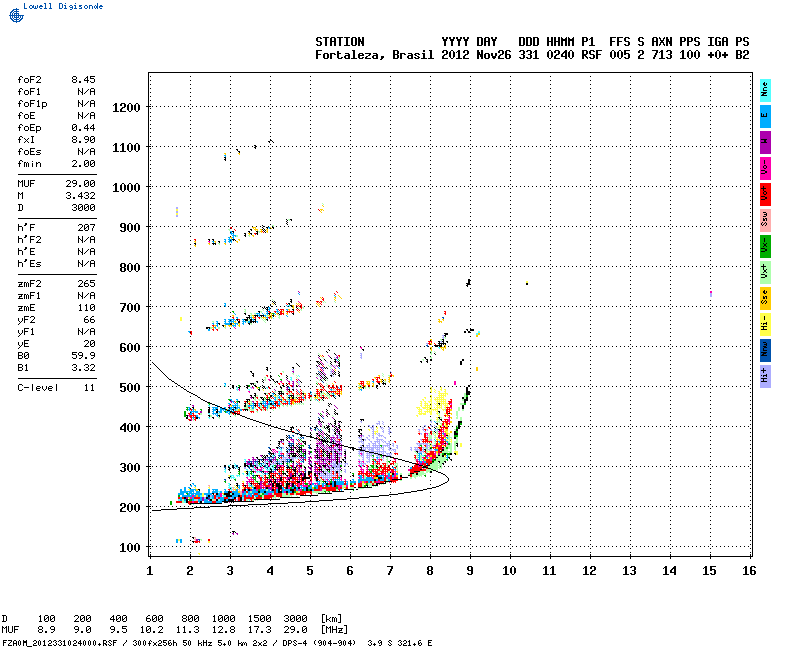Viewport: 800px width, 650px height.
Task: Click the "12" frequency axis label
Action: [x=589, y=571]
